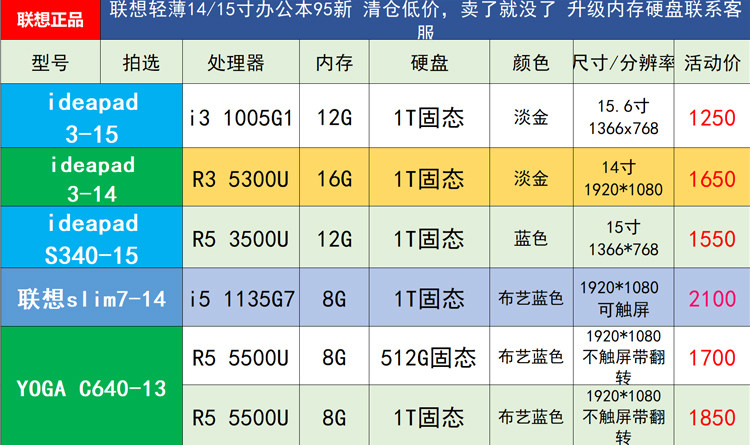
Task: Click the ideapad 3-14 model cell
Action: click(91, 177)
